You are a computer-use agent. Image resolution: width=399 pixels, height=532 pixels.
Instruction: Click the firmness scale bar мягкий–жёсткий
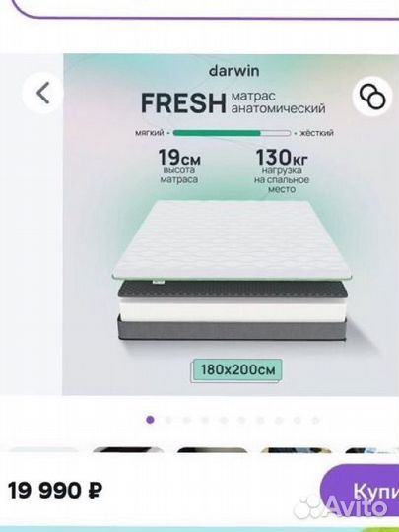pyautogui.click(x=232, y=133)
